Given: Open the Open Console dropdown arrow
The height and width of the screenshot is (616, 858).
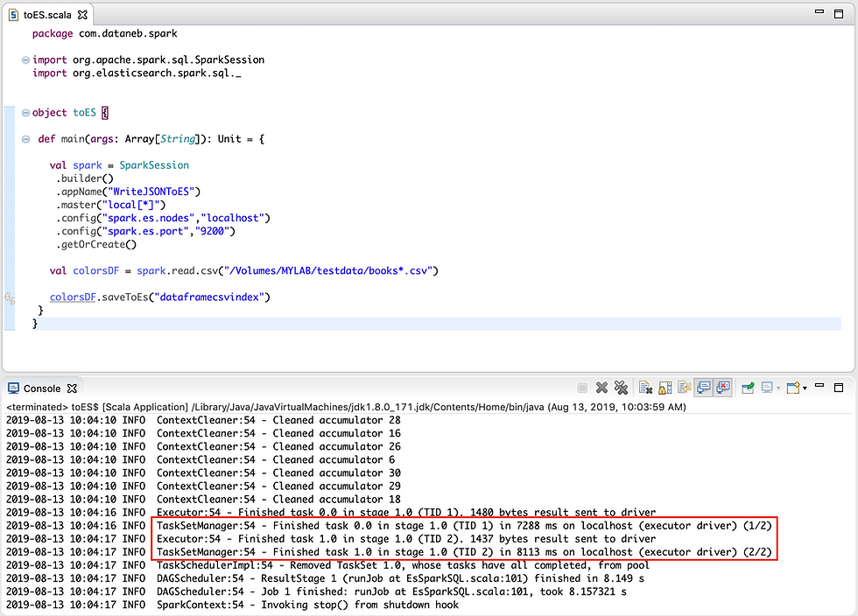Looking at the screenshot, I should [x=805, y=388].
